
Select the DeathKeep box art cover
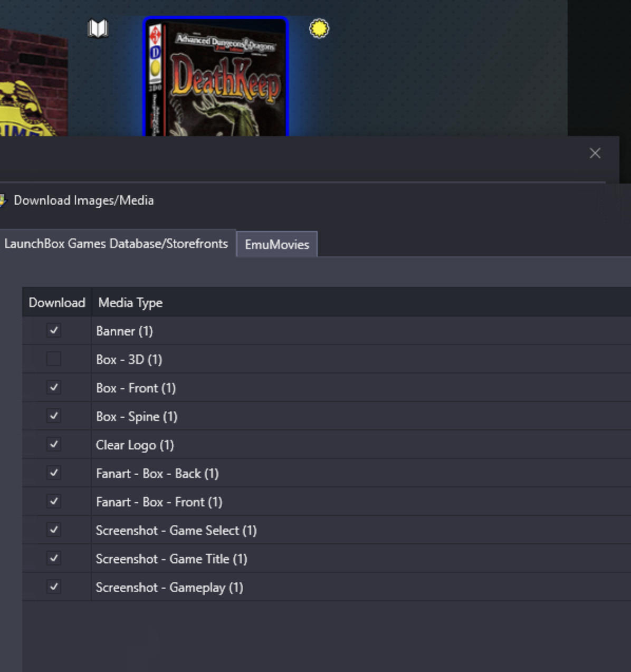tap(216, 78)
